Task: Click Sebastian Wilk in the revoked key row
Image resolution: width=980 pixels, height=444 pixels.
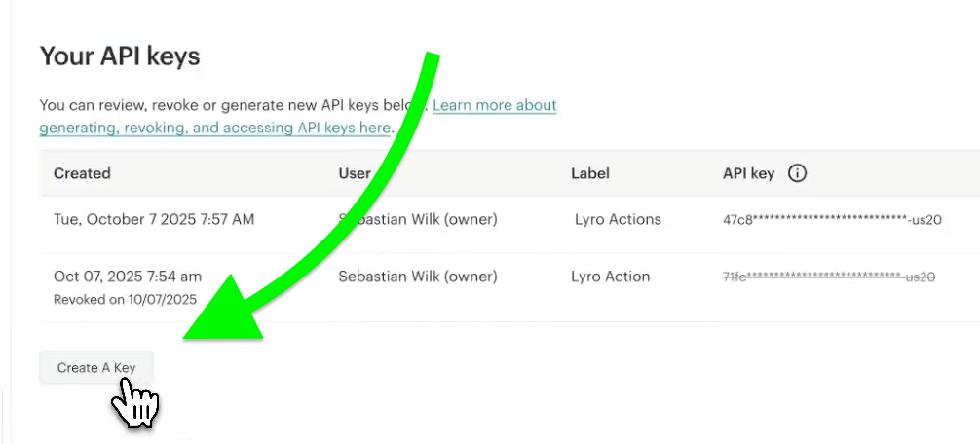Action: pos(418,277)
